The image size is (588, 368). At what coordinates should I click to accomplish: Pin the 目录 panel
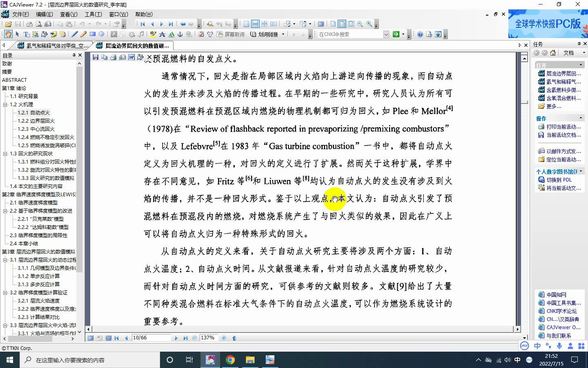point(74,55)
